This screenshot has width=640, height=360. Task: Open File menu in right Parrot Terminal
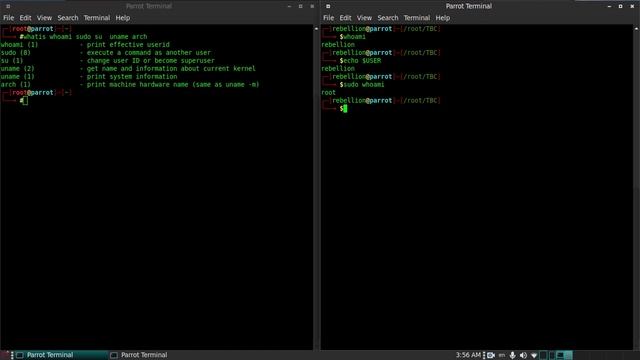click(x=329, y=18)
